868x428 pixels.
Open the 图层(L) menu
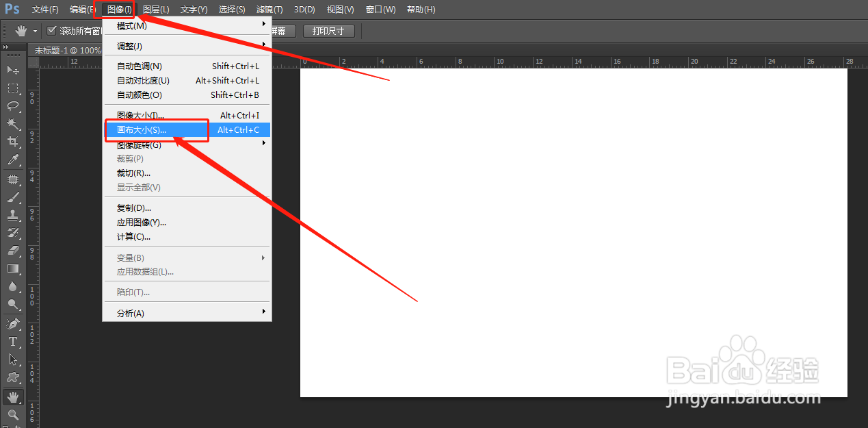point(156,10)
